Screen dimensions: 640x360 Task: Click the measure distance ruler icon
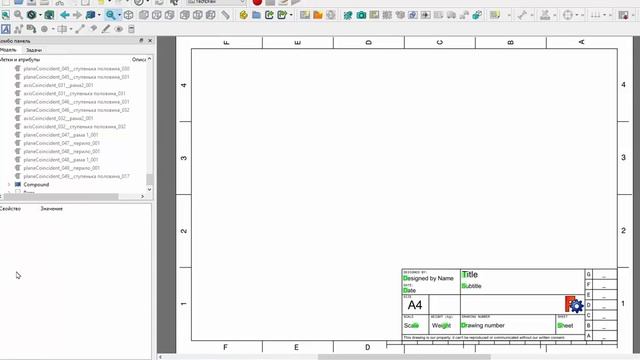pos(225,15)
